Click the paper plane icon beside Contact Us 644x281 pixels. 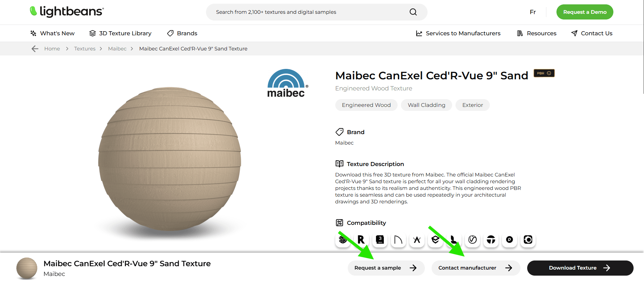point(574,33)
